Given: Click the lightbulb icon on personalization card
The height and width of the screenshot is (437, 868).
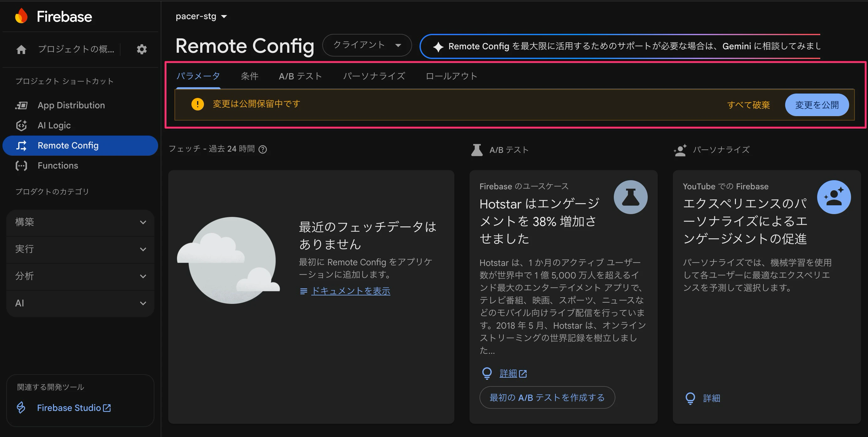Looking at the screenshot, I should pyautogui.click(x=690, y=398).
